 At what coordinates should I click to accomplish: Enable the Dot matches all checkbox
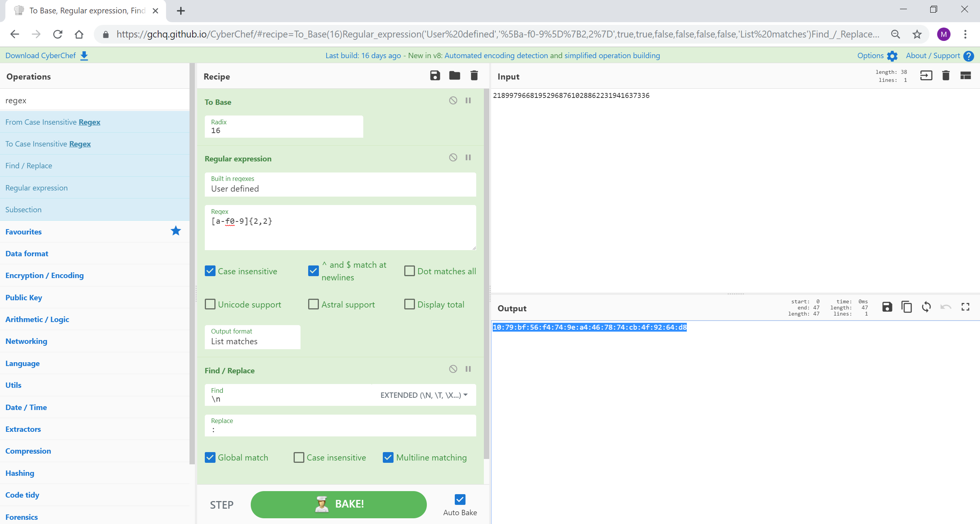[409, 271]
